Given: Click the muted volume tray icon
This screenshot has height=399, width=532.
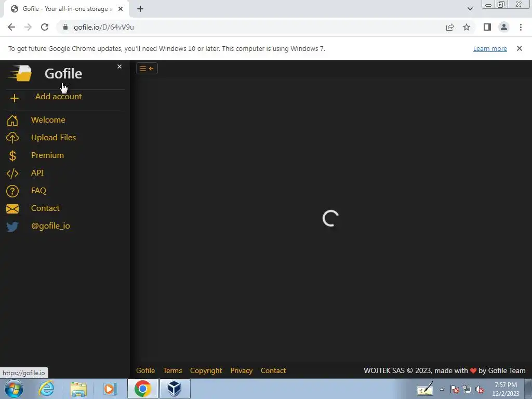Looking at the screenshot, I should coord(480,389).
